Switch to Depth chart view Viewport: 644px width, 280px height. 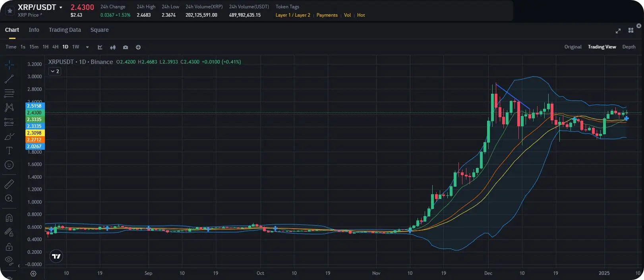point(629,47)
